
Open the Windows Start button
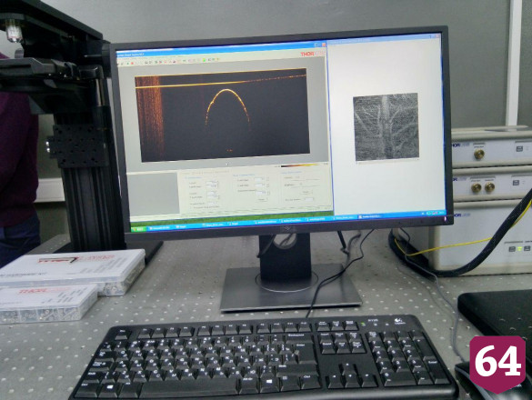click(x=138, y=229)
